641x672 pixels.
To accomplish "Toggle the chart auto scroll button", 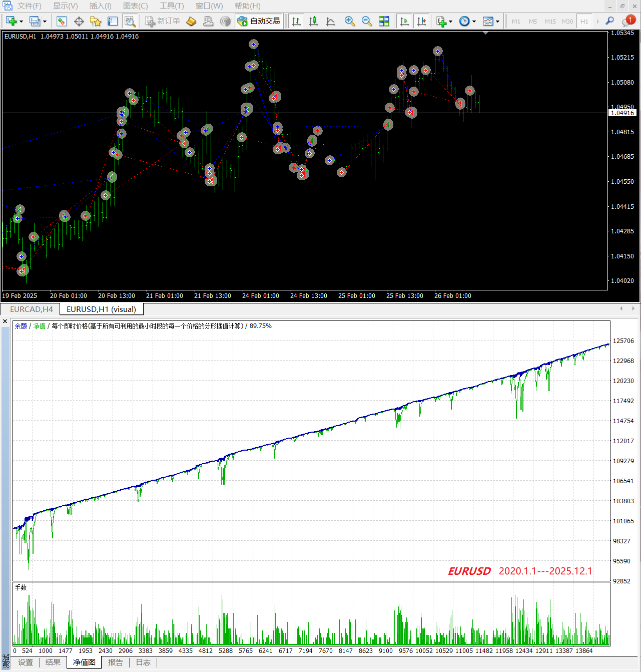I will [405, 21].
